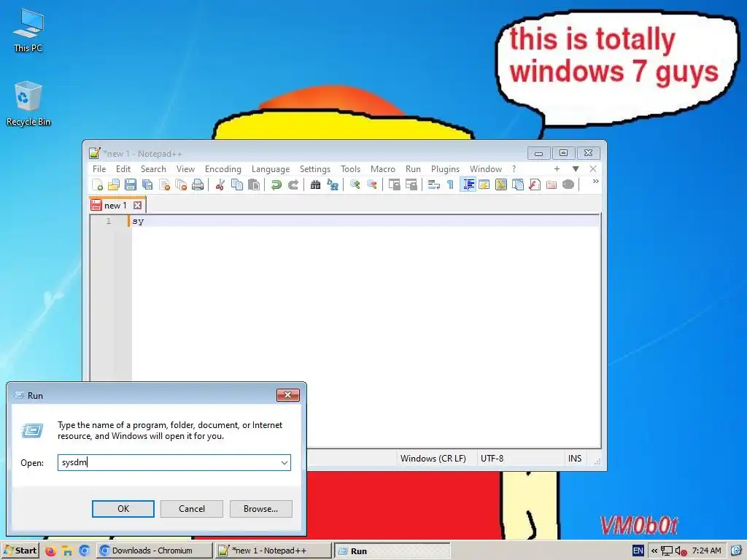Viewport: 747px width, 560px height.
Task: Click the Start button
Action: [x=20, y=551]
